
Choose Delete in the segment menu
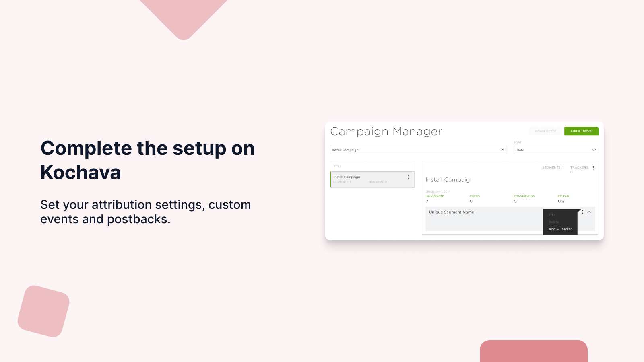point(554,222)
